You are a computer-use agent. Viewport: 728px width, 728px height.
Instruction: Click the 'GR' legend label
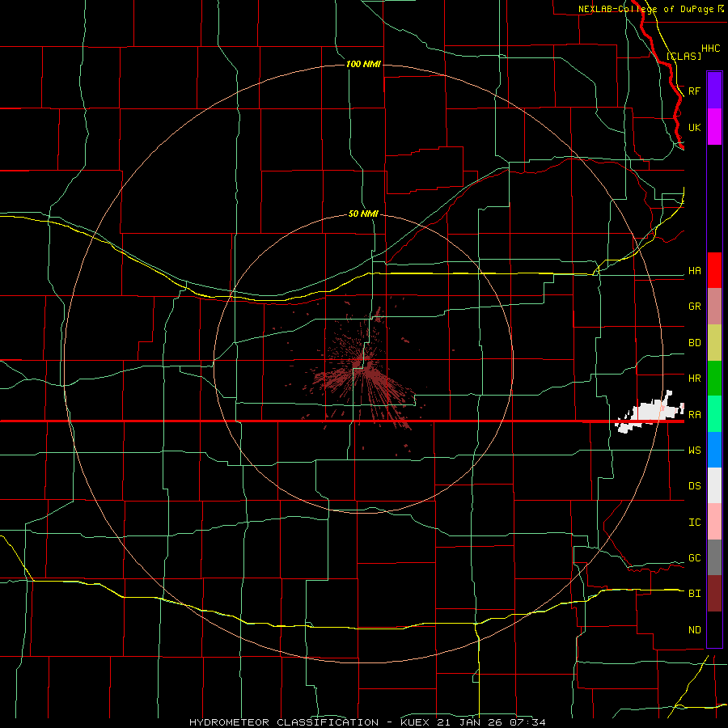click(694, 307)
